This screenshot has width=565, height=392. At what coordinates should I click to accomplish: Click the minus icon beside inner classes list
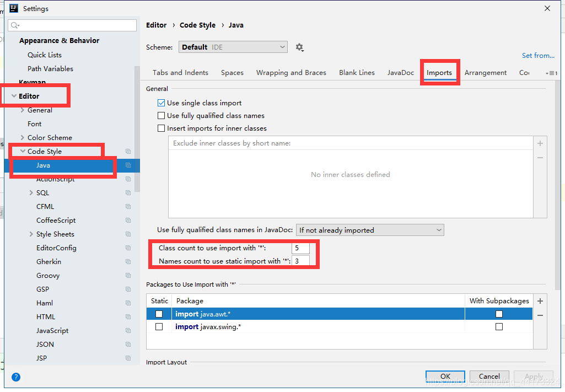(540, 158)
